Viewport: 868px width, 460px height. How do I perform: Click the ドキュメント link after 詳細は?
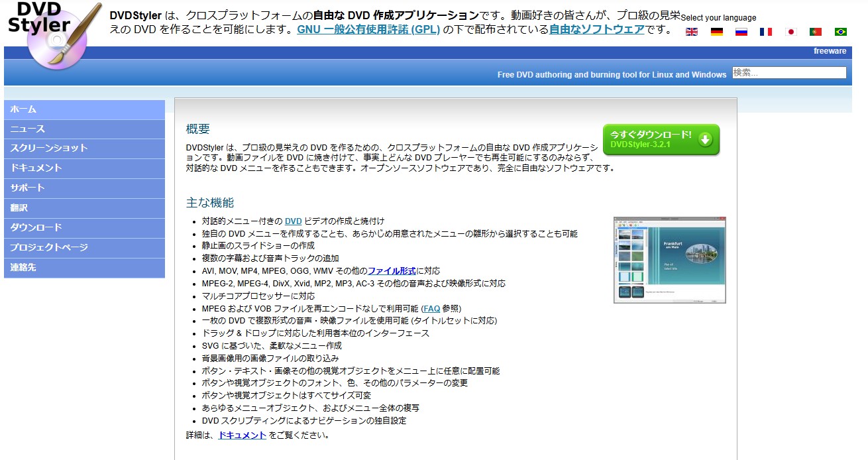(x=243, y=435)
